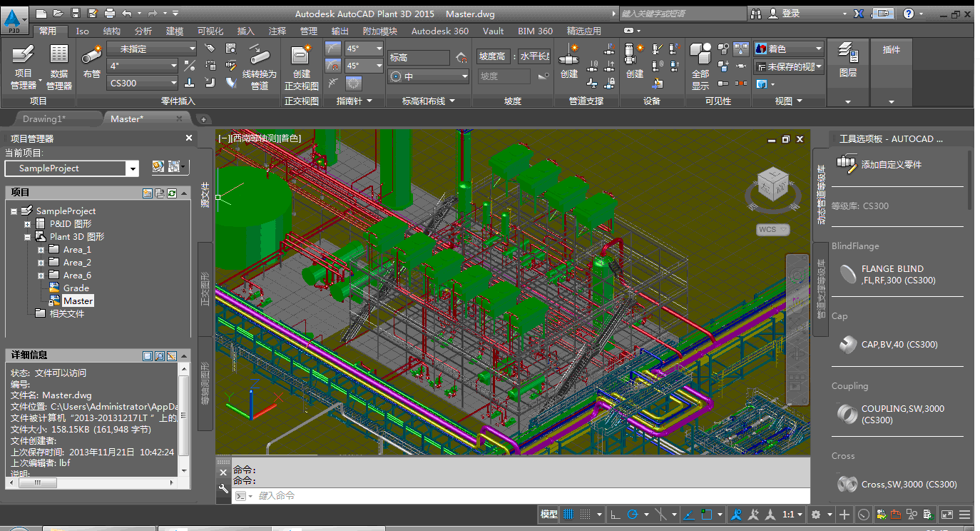Switch to the Drawing1* document tab
The width and height of the screenshot is (980, 531).
(44, 119)
